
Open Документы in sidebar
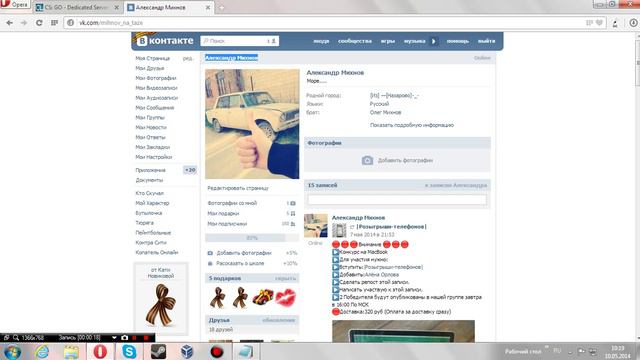click(149, 180)
